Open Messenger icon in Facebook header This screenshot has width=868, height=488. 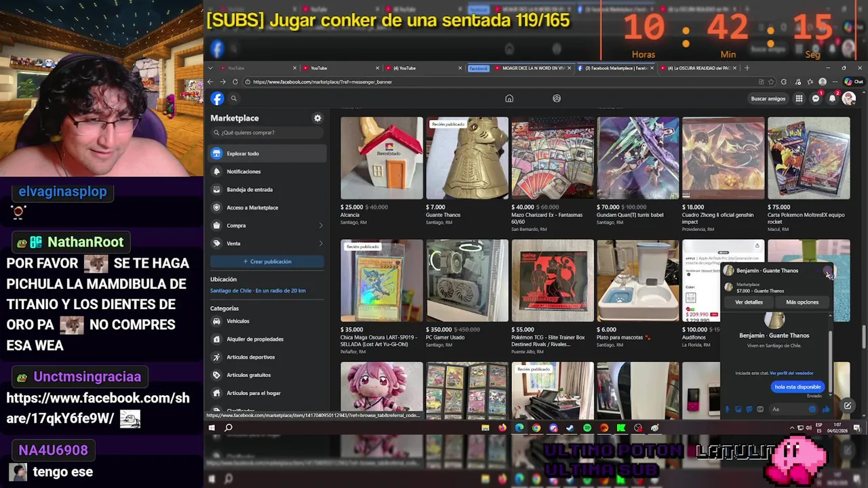816,98
